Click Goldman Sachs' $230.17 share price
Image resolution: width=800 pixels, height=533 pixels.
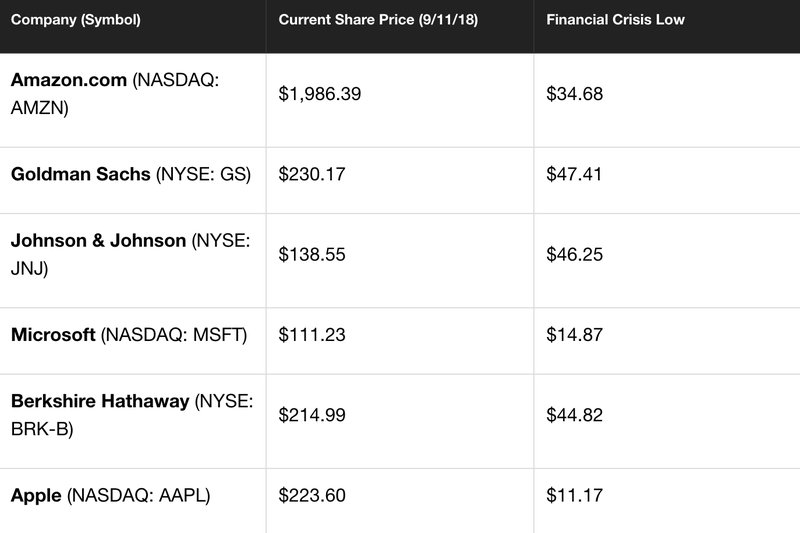tap(312, 174)
